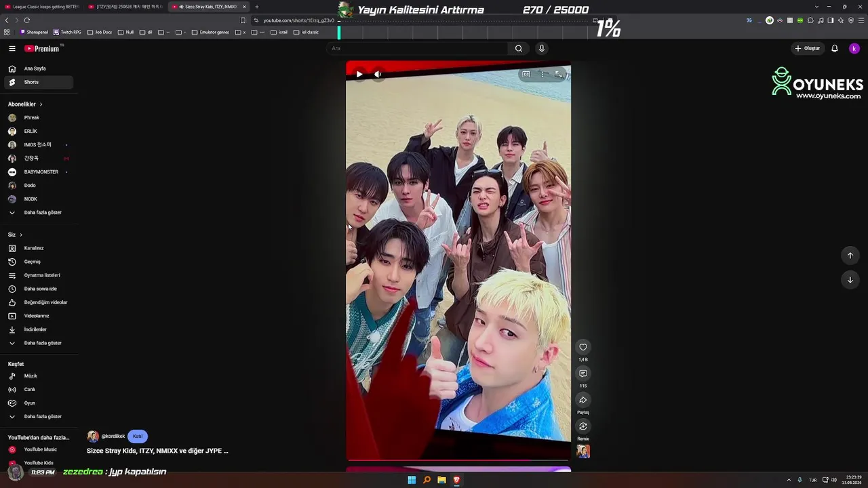Screen dimensions: 868x488
Task: Open a new browser tab
Action: [x=257, y=7]
